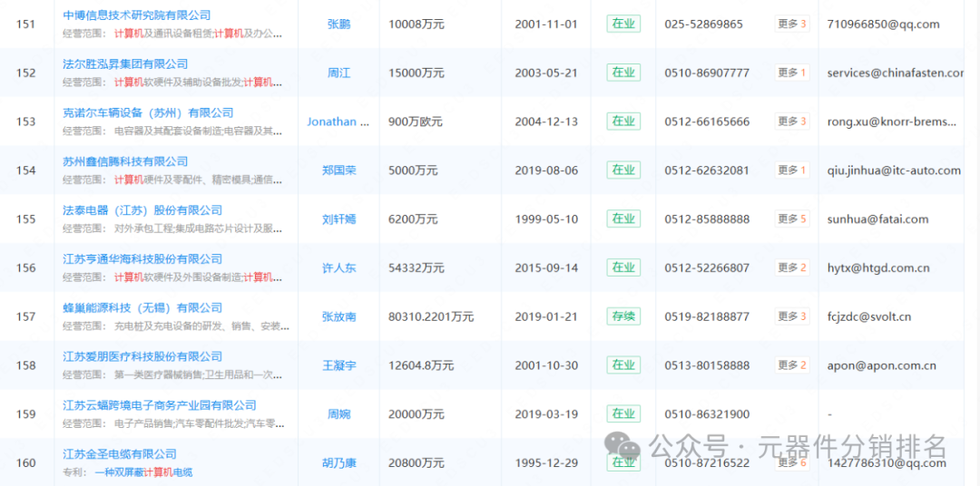
Task: Select founding date 2001-11-01
Action: pyautogui.click(x=546, y=24)
